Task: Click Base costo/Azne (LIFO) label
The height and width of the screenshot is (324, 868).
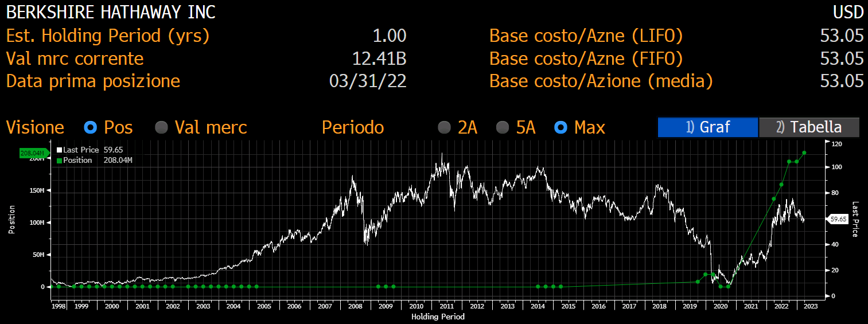Action: [586, 36]
